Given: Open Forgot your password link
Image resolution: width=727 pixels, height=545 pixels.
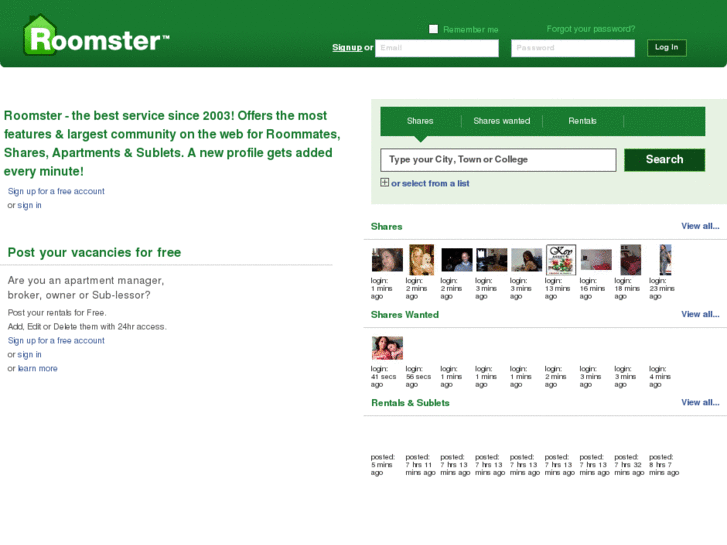Looking at the screenshot, I should (x=591, y=29).
